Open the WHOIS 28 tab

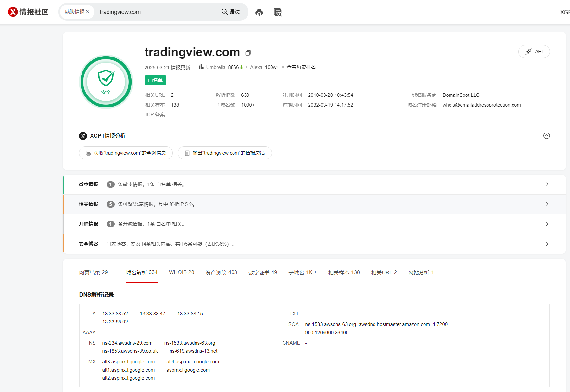[181, 272]
